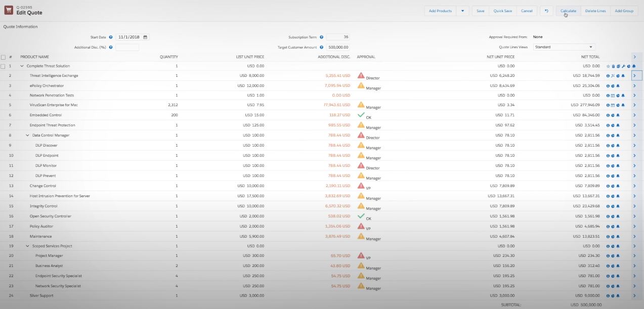Click the shopping cart quote icon
Image resolution: width=644 pixels, height=309 pixels.
pyautogui.click(x=9, y=10)
